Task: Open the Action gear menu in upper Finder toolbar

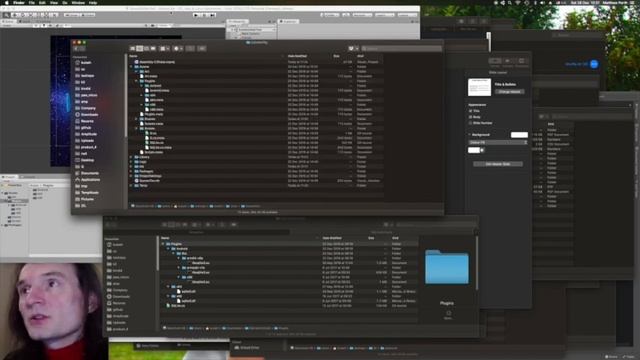Action: [x=178, y=49]
